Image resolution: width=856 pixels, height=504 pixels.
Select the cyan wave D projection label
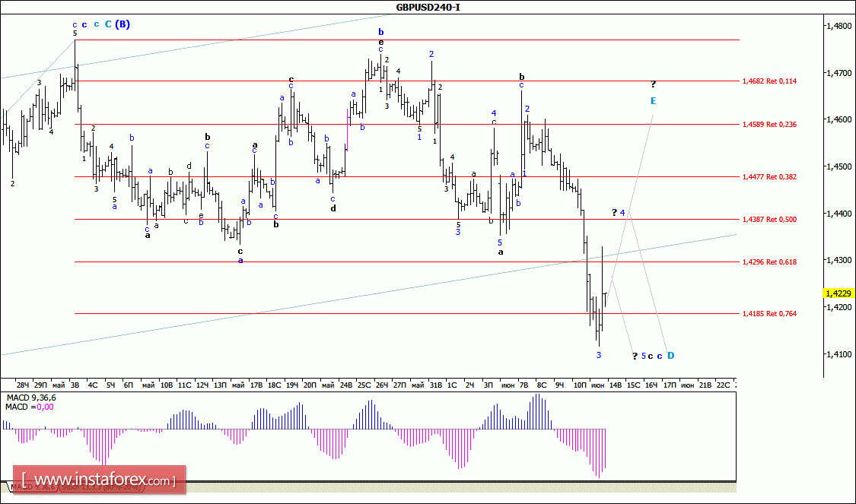click(671, 355)
